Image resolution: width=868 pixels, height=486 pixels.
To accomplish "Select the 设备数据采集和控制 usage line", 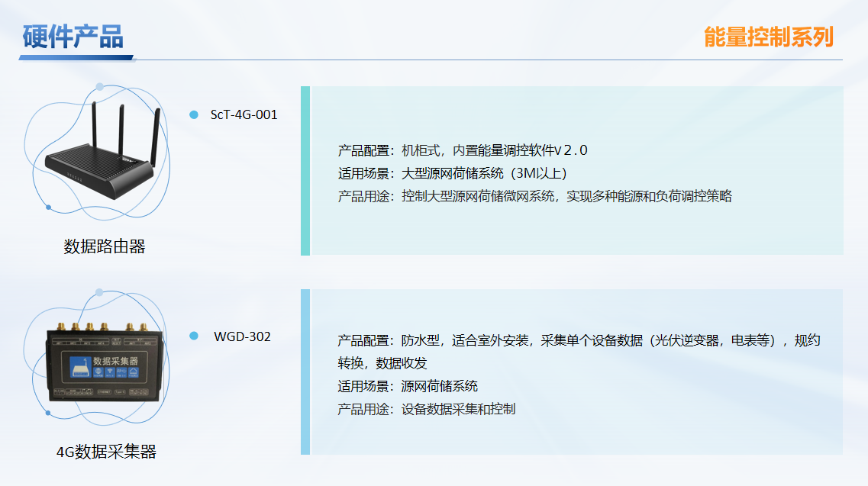I will click(x=427, y=409).
